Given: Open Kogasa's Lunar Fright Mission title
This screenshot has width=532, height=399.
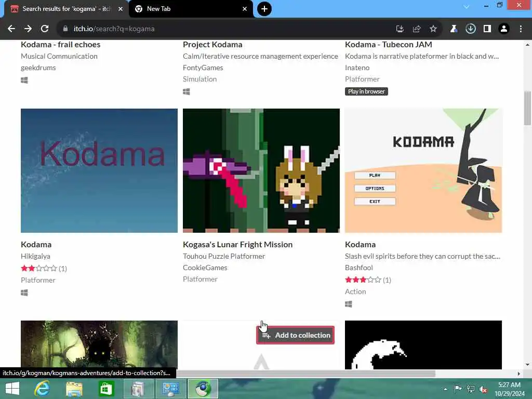Looking at the screenshot, I should [x=237, y=245].
